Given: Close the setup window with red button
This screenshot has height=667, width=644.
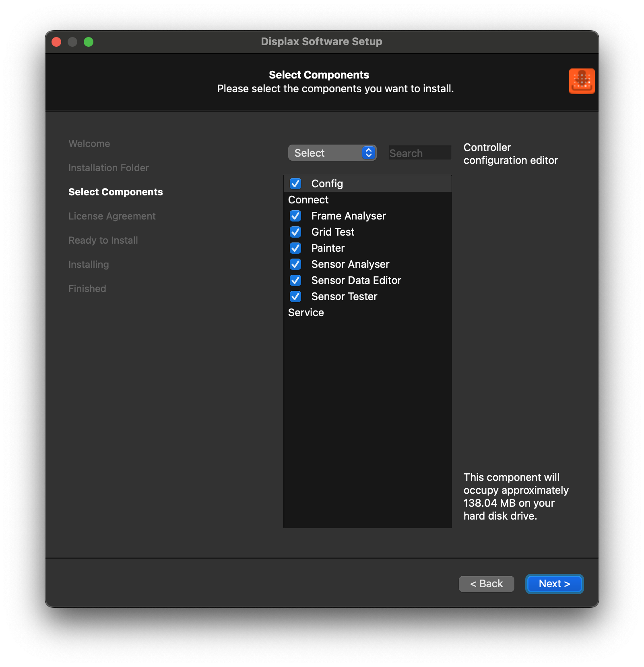Looking at the screenshot, I should point(56,42).
